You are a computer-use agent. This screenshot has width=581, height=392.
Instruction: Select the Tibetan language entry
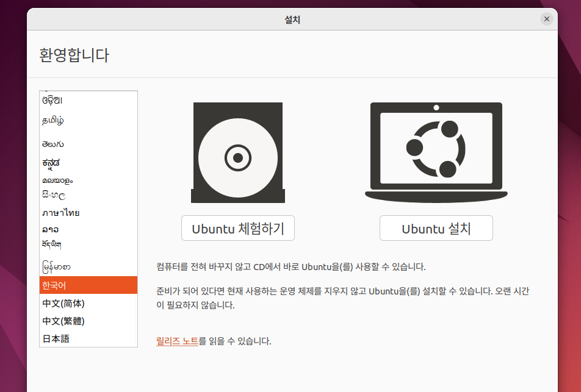[88, 244]
